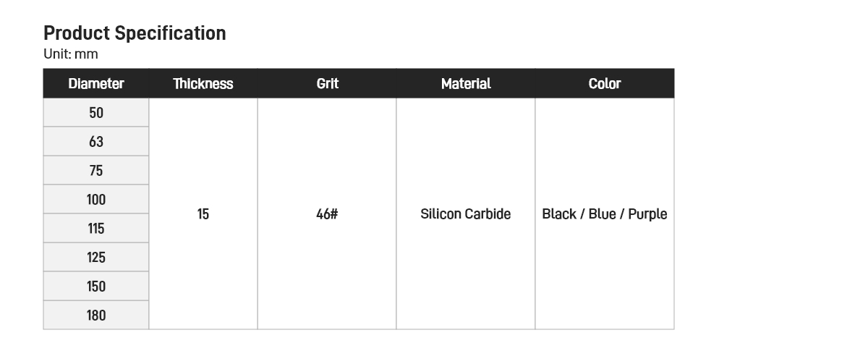Click the Material column header
The image size is (868, 351).
(x=466, y=84)
